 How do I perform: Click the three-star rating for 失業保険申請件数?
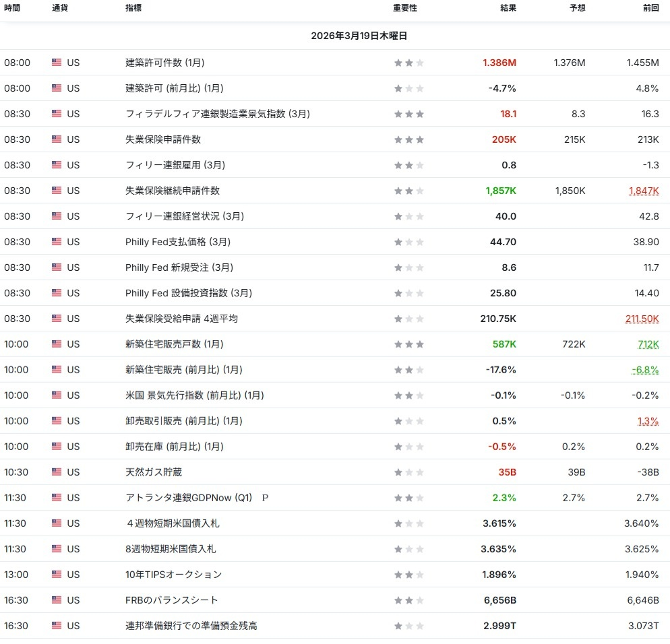coord(409,139)
